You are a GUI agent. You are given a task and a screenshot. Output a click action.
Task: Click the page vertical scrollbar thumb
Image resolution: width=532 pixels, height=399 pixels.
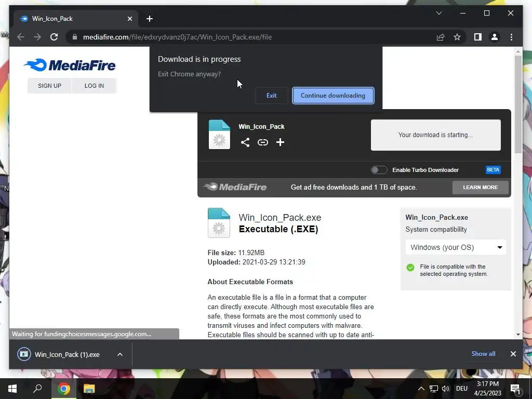pos(518,104)
